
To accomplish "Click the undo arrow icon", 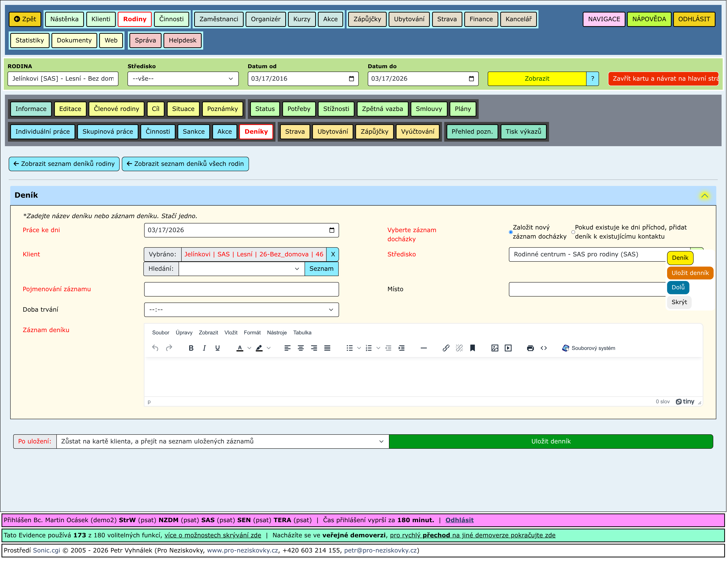I will [155, 348].
